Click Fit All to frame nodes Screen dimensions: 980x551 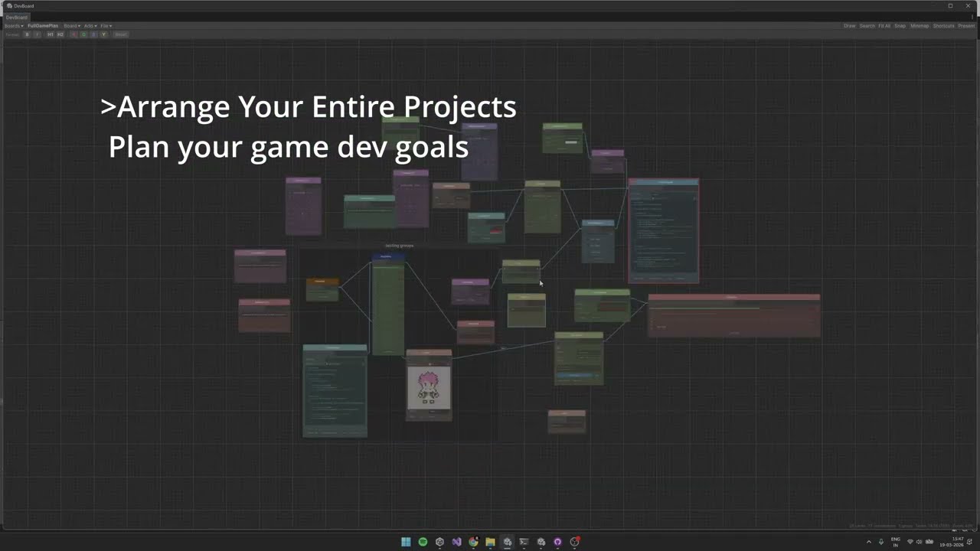884,26
